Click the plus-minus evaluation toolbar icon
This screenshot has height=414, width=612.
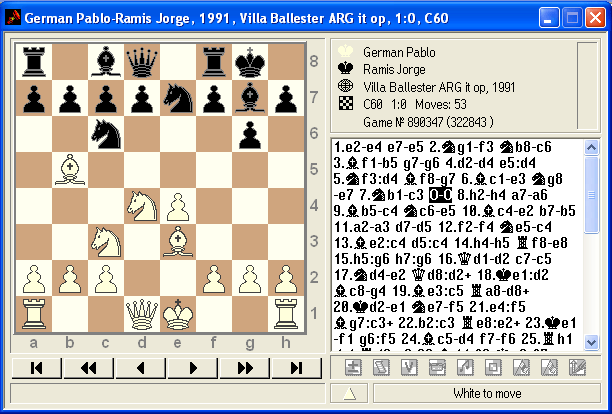[x=353, y=367]
